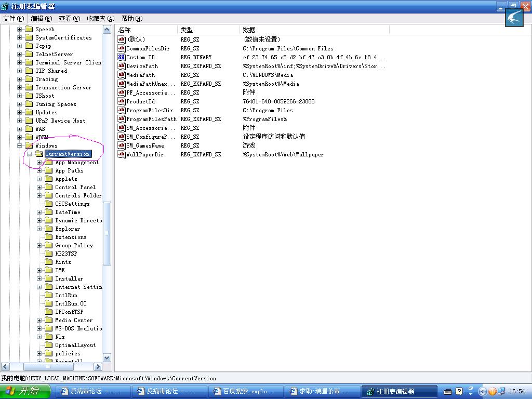
Task: Click tree scrollbar up arrow
Action: 107,30
